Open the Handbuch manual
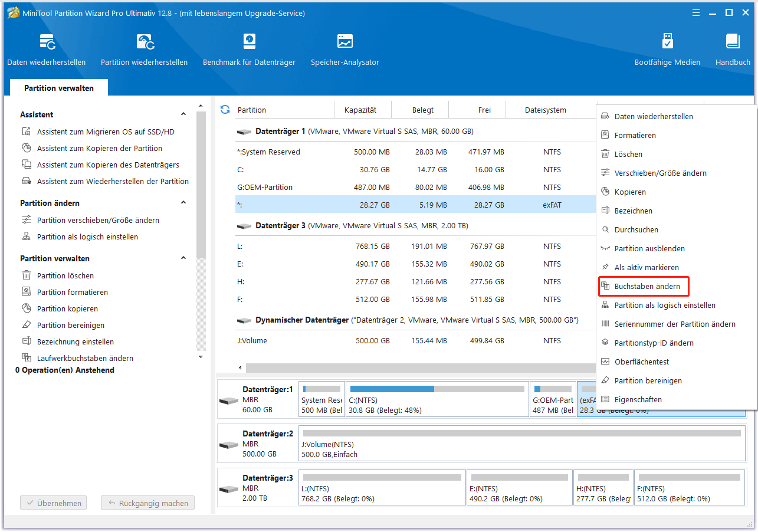 (733, 50)
